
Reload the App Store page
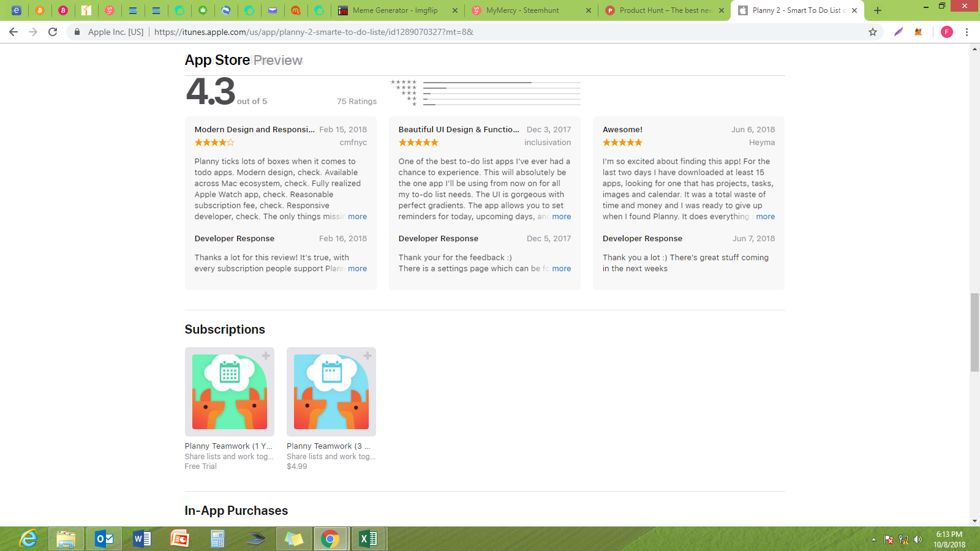pos(53,32)
